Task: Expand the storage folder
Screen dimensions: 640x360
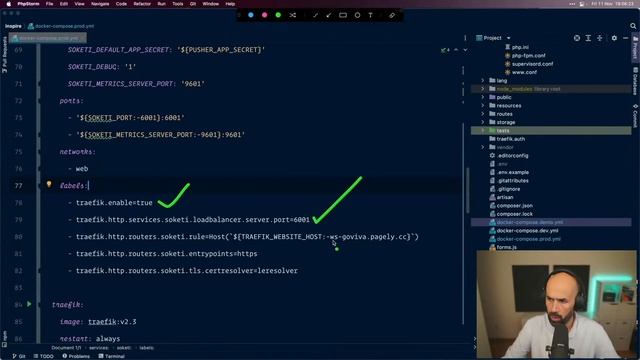Action: 482,122
